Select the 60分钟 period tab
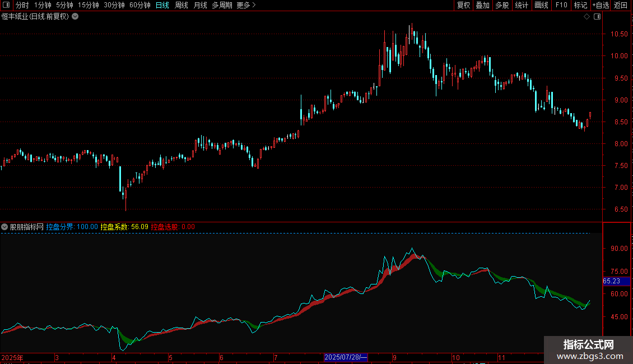Screen dimensions: 633x364 pos(140,5)
